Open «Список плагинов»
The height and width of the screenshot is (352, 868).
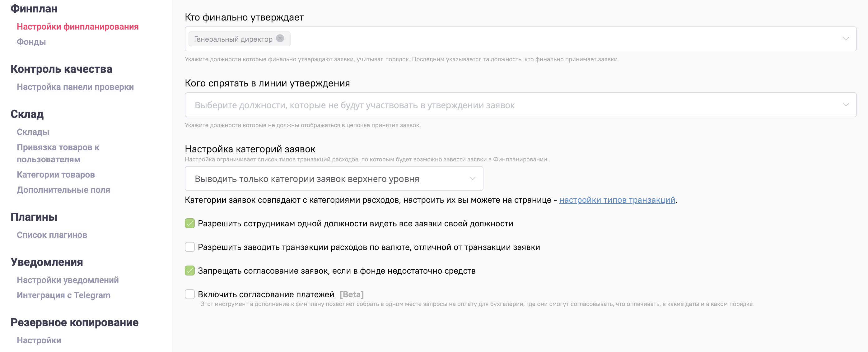click(x=52, y=235)
